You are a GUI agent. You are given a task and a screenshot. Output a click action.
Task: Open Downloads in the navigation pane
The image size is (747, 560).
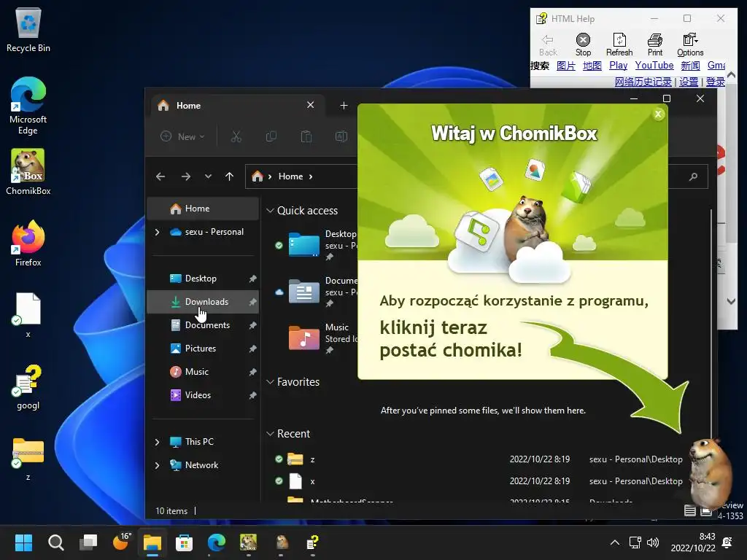pyautogui.click(x=203, y=302)
